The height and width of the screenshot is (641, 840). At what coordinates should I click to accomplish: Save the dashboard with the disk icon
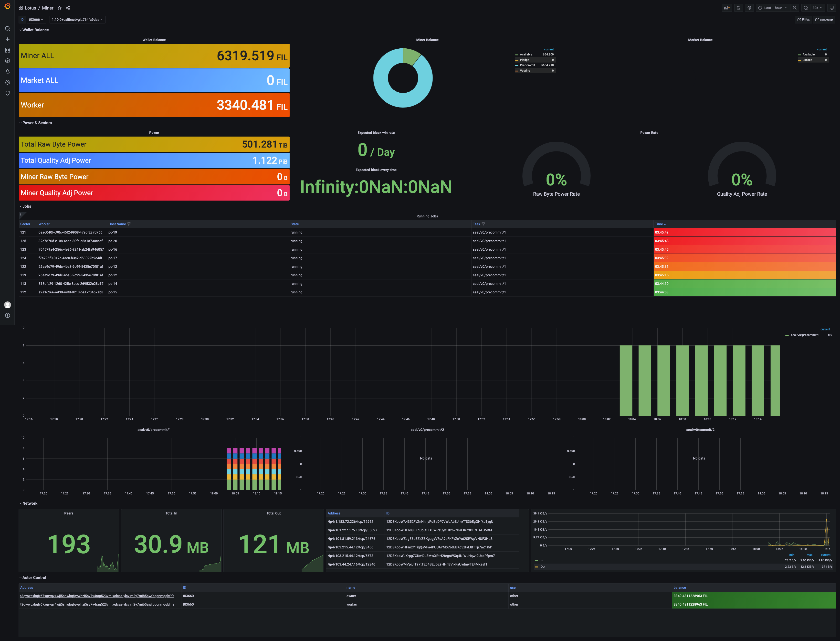[x=739, y=8]
